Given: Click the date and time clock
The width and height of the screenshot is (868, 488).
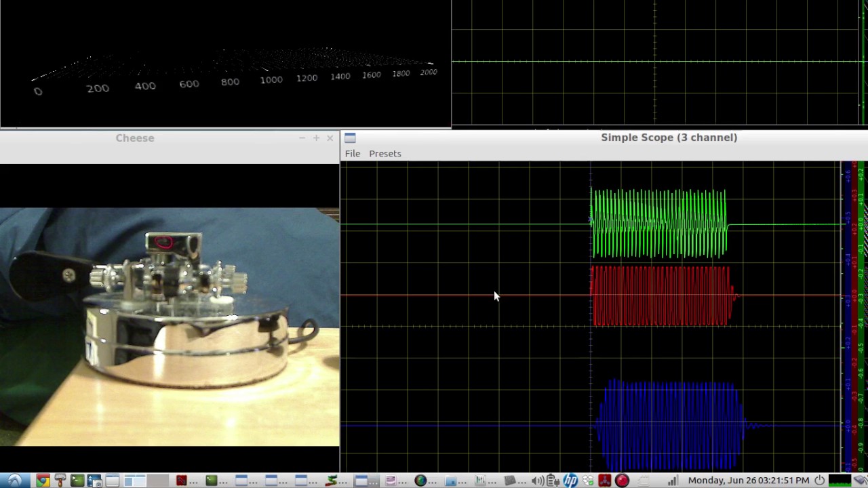Looking at the screenshot, I should pos(749,480).
